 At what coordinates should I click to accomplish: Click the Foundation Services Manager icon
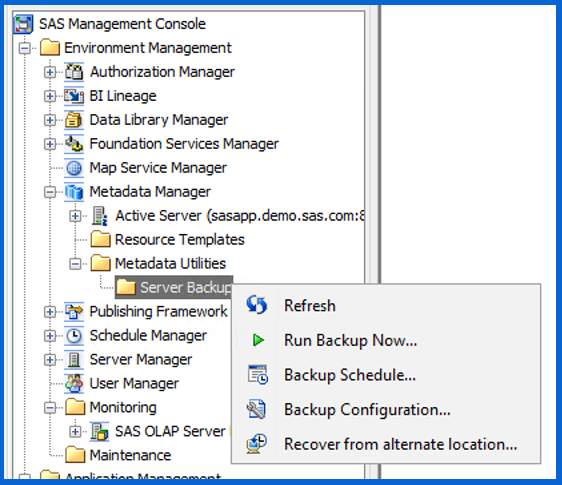pos(74,144)
